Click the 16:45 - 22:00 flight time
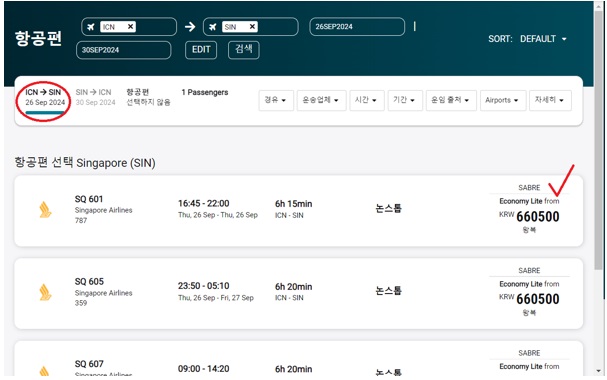This screenshot has width=607, height=380. [x=204, y=203]
